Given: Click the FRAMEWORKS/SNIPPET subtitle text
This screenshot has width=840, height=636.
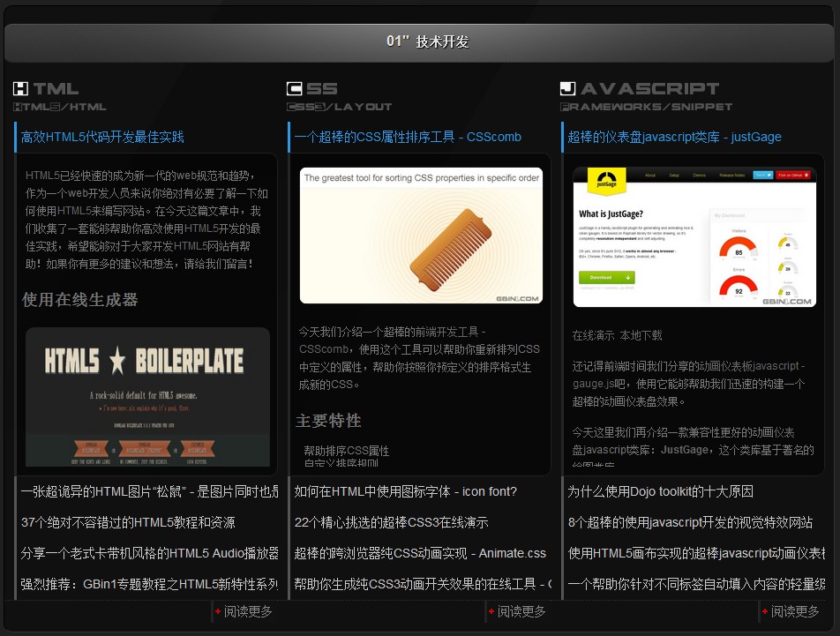Looking at the screenshot, I should (x=646, y=107).
